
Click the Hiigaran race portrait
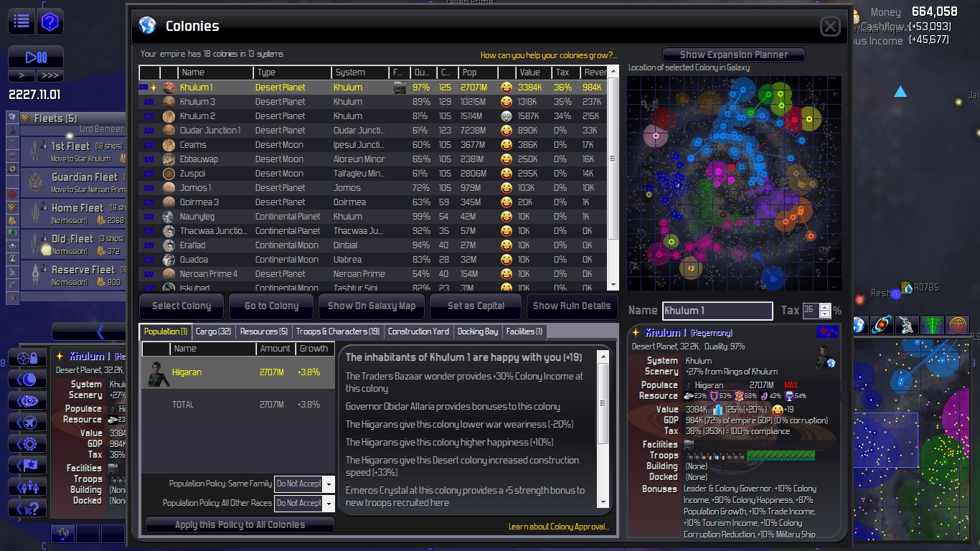[156, 373]
